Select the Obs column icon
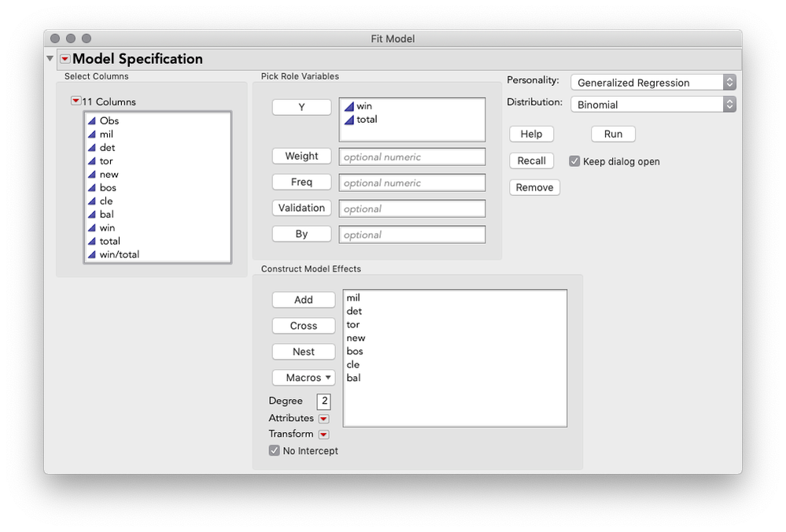 tap(92, 121)
